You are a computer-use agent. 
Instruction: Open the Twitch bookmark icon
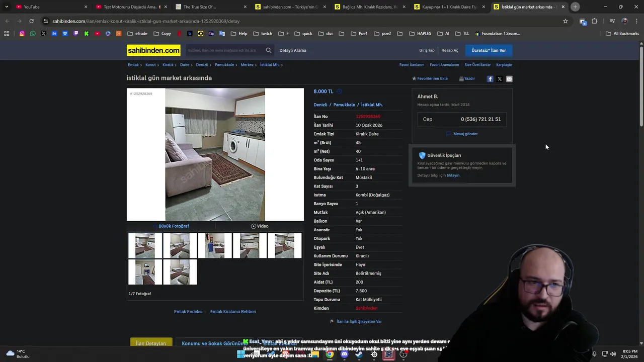click(x=76, y=34)
